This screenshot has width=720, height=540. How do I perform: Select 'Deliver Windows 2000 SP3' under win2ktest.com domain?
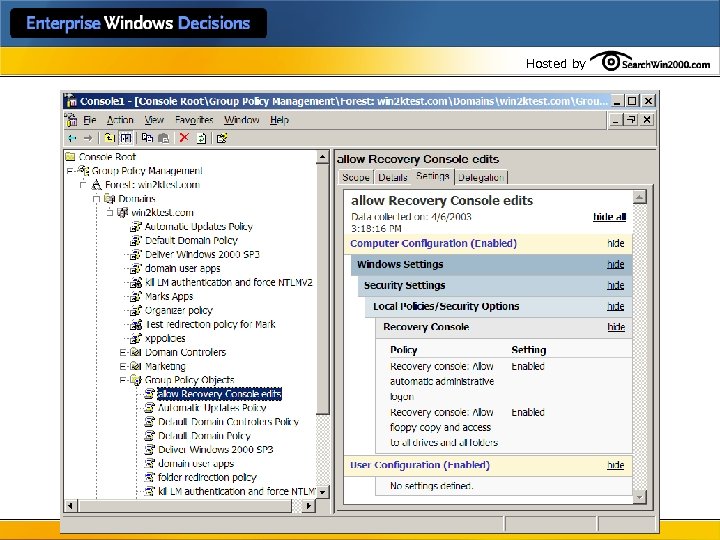[202, 254]
